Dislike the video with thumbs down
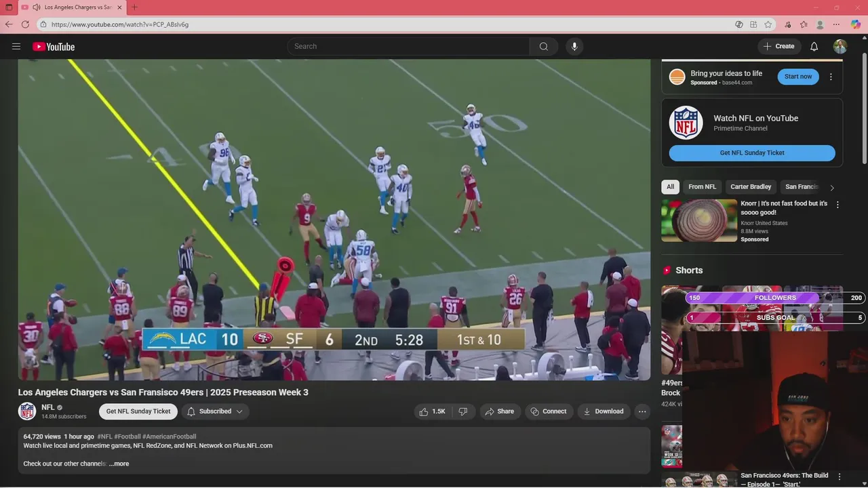 click(x=463, y=411)
